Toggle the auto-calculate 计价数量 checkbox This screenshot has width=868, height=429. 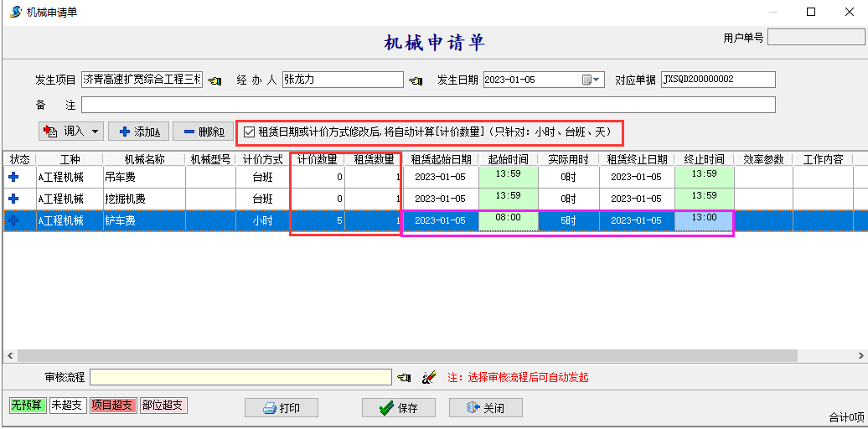point(249,132)
